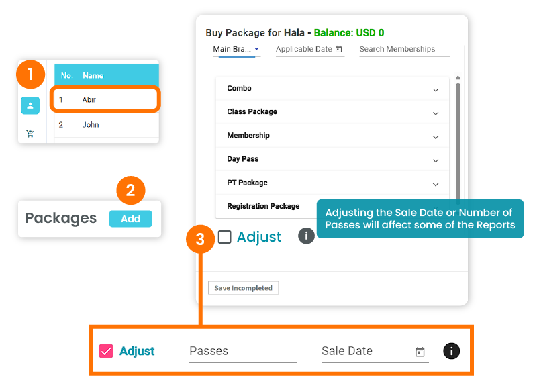Viewport: 537px width, 392px height.
Task: Uncheck the pink Adjust checkbox
Action: pyautogui.click(x=106, y=351)
